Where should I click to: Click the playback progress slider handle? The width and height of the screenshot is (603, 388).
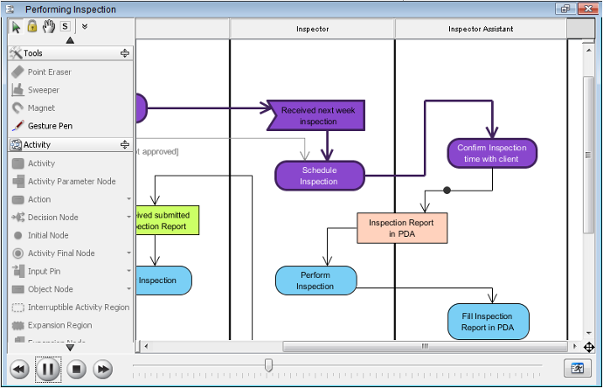269,365
